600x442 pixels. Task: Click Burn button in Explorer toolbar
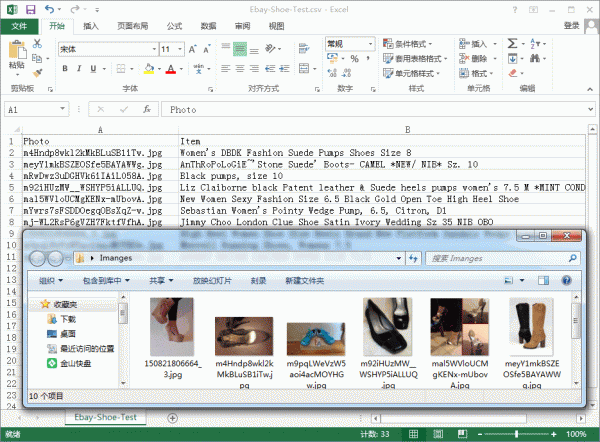point(258,281)
